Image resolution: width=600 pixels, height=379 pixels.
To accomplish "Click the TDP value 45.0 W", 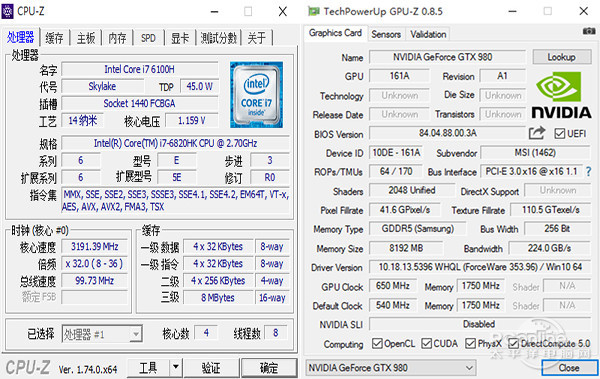I will point(199,87).
